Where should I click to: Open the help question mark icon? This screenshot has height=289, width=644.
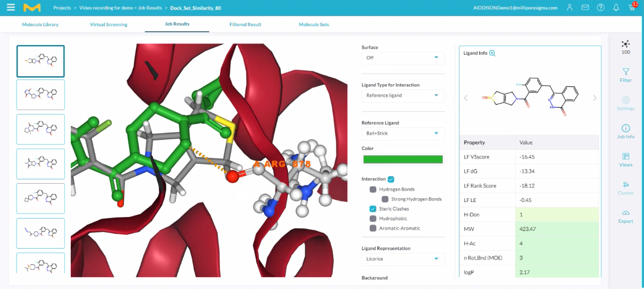600,8
